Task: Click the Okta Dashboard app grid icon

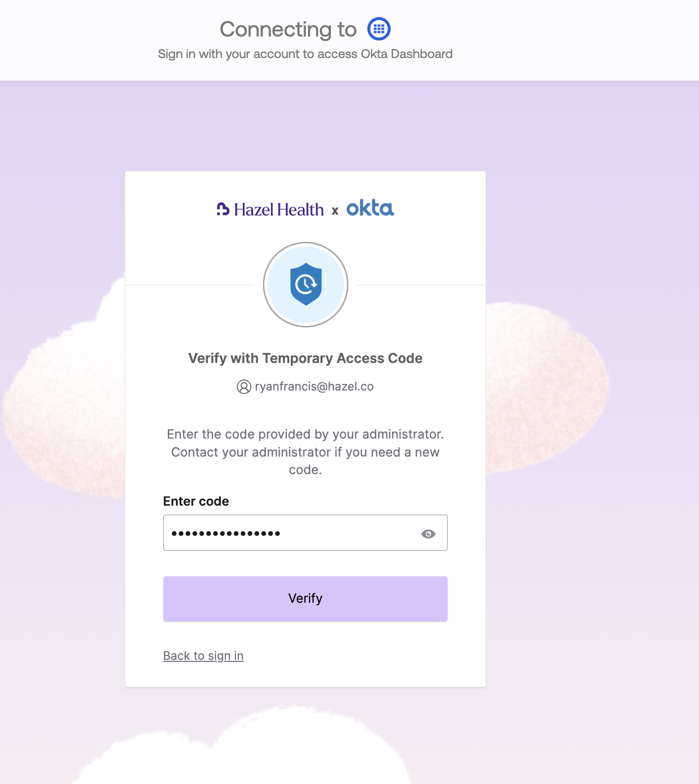Action: pos(379,29)
